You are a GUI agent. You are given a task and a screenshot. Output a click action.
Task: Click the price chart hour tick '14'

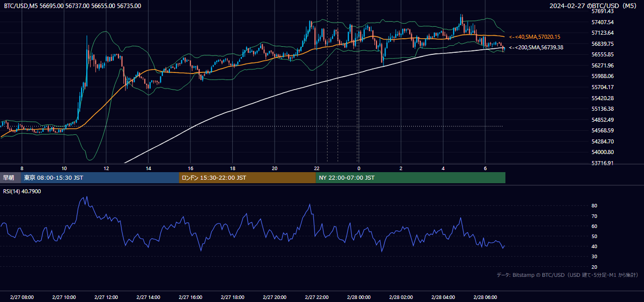click(x=148, y=168)
